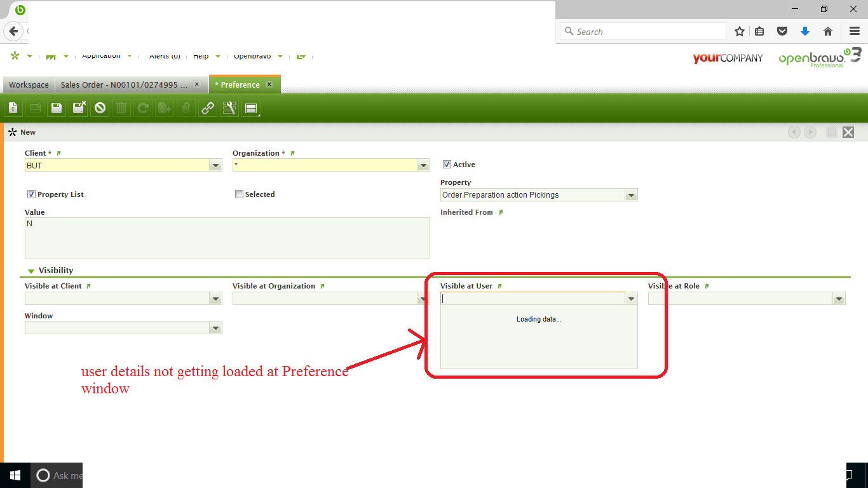Viewport: 868px width, 488px height.
Task: Click into the Value text area
Action: coord(227,238)
